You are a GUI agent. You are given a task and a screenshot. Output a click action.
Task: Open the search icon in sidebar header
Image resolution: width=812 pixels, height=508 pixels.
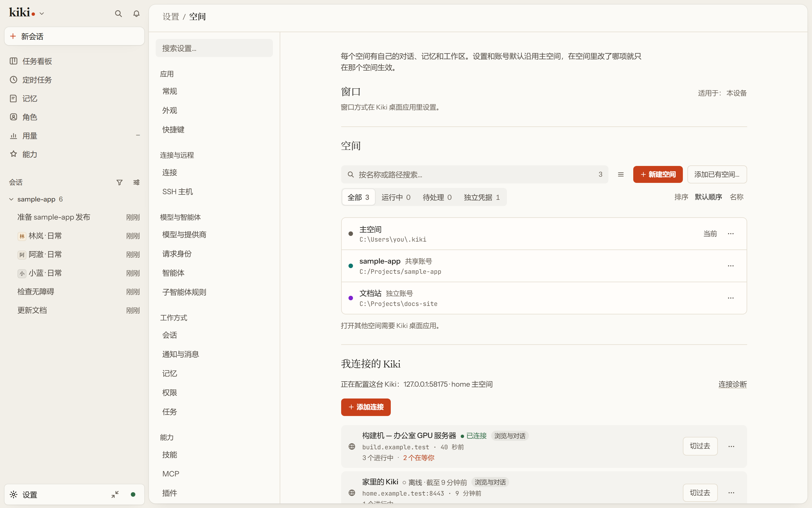click(118, 14)
